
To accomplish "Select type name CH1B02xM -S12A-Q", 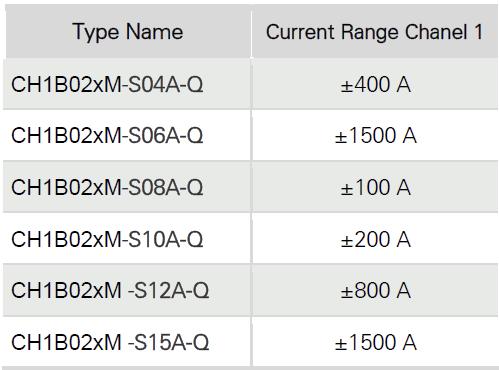I will pyautogui.click(x=110, y=290).
